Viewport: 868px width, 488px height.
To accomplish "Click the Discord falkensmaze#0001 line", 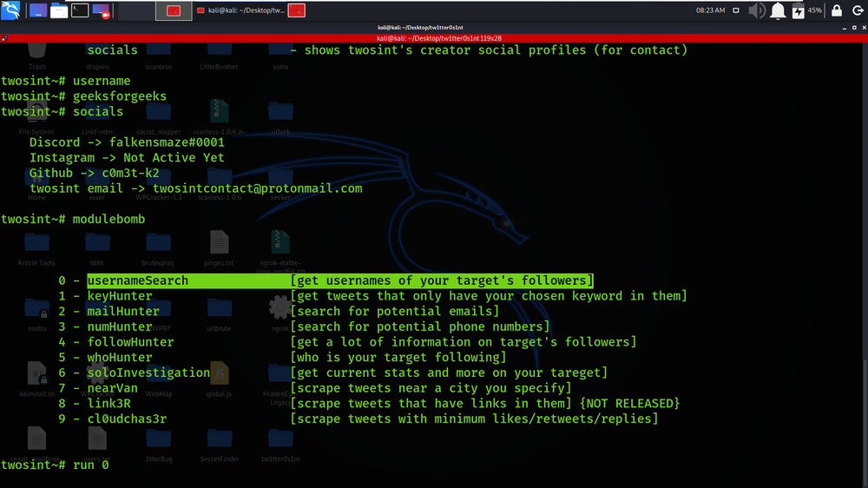I will point(127,142).
